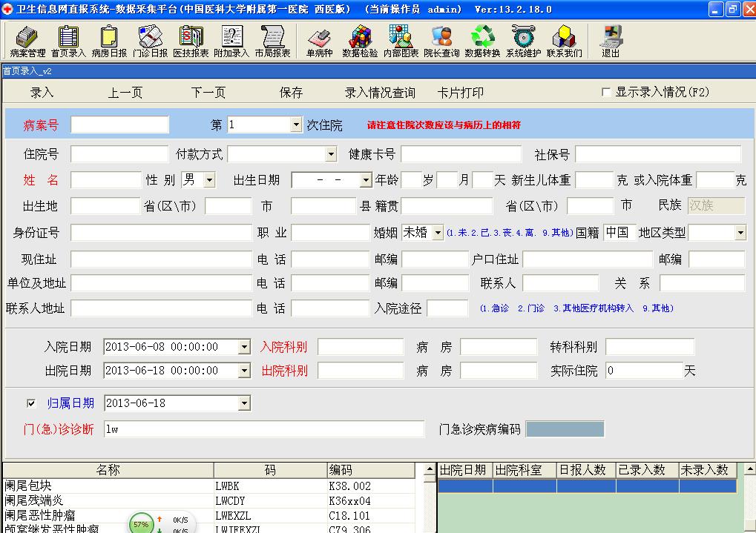Click the 下一页 button

coord(208,93)
